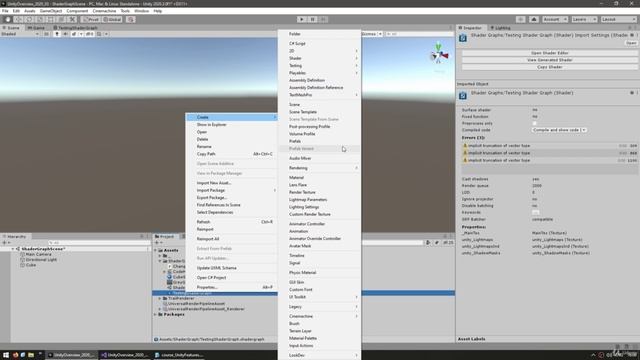Toggle Pivot/Center handle position
The height and width of the screenshot is (360, 640).
(x=91, y=19)
